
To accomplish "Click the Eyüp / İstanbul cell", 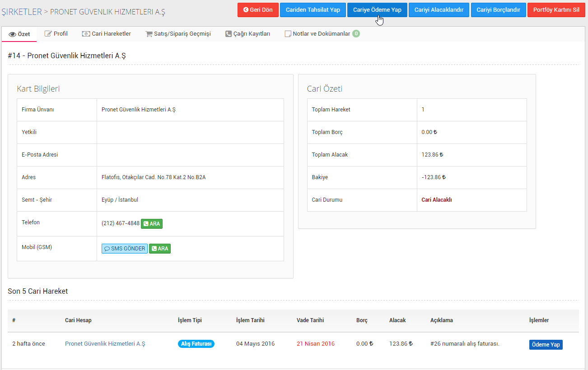I will [x=190, y=200].
